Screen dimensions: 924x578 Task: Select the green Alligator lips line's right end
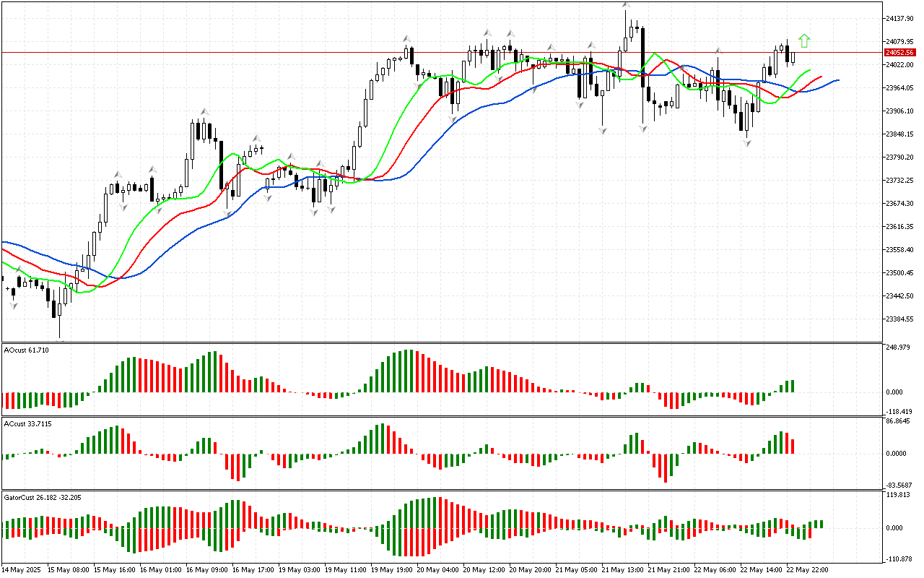(x=808, y=71)
